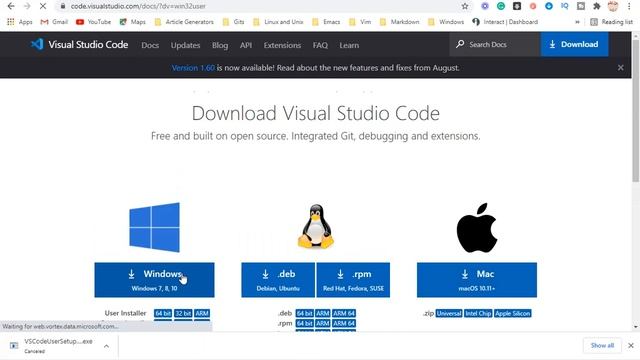Open the Reading list
The height and width of the screenshot is (360, 640).
[x=611, y=22]
